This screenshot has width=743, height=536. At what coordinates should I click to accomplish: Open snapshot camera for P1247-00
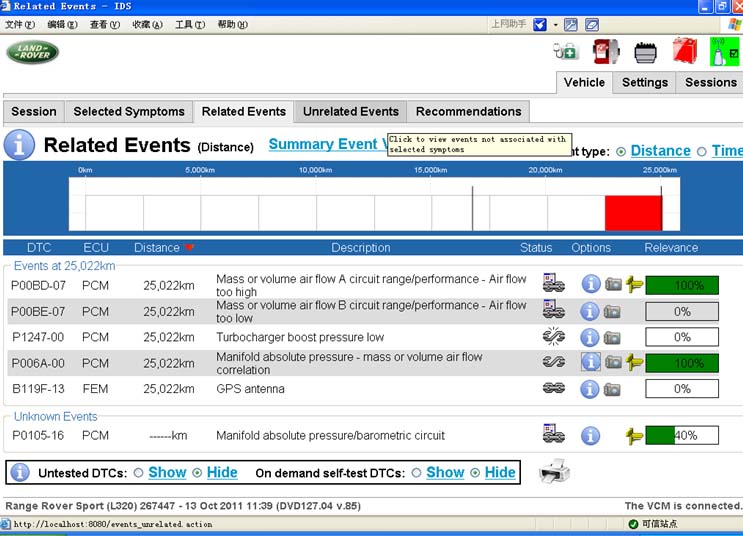coord(612,338)
